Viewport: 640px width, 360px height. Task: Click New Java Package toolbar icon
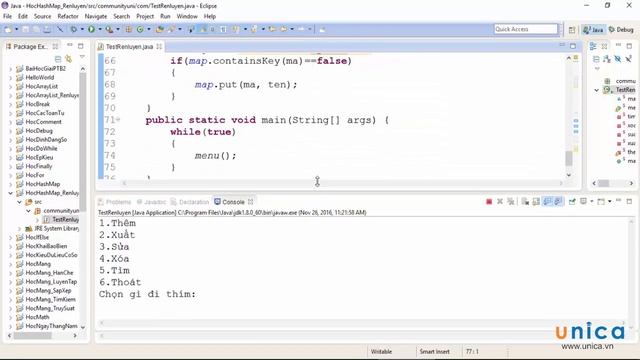point(129,29)
